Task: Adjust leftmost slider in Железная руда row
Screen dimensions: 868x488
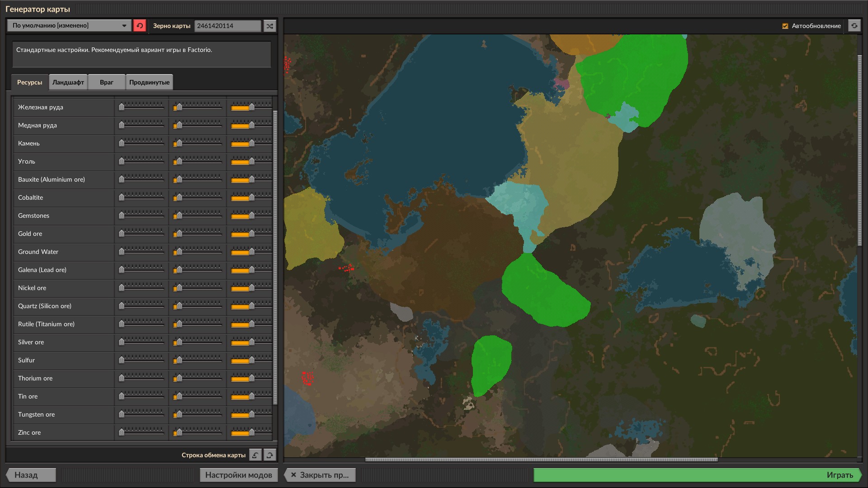Action: (142, 107)
